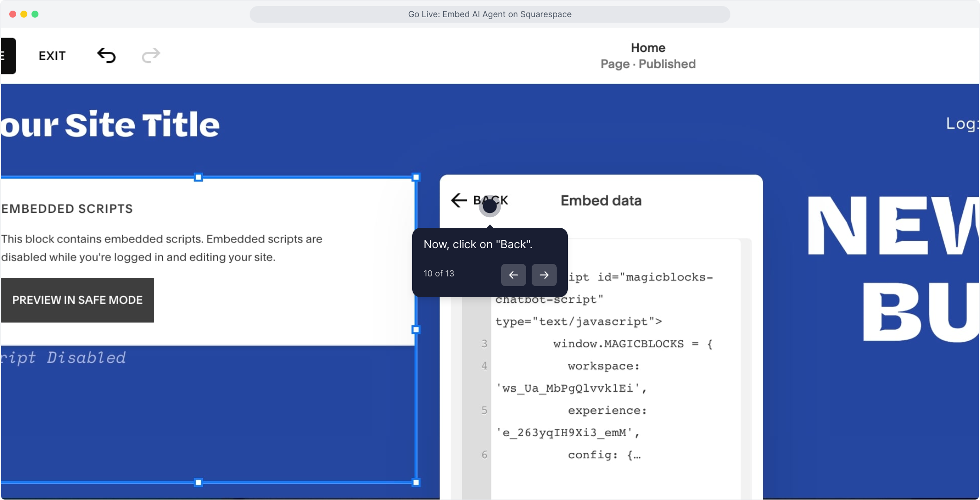
Task: Click the redo arrow icon
Action: coord(151,56)
